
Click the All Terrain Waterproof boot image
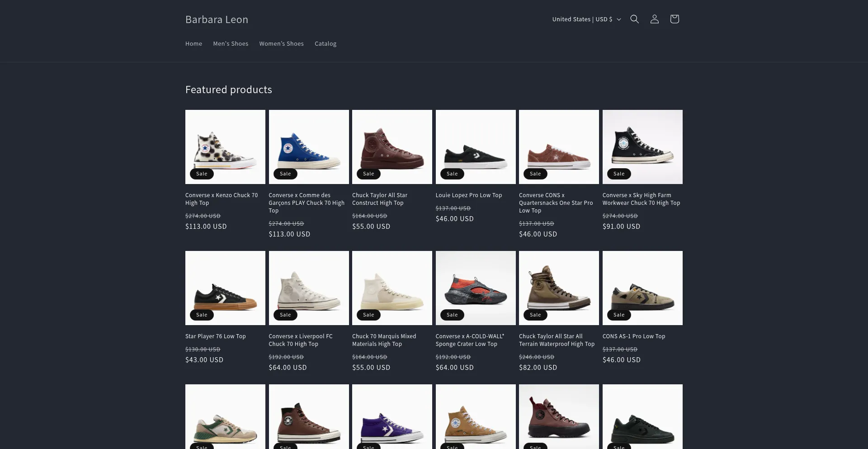coord(559,288)
